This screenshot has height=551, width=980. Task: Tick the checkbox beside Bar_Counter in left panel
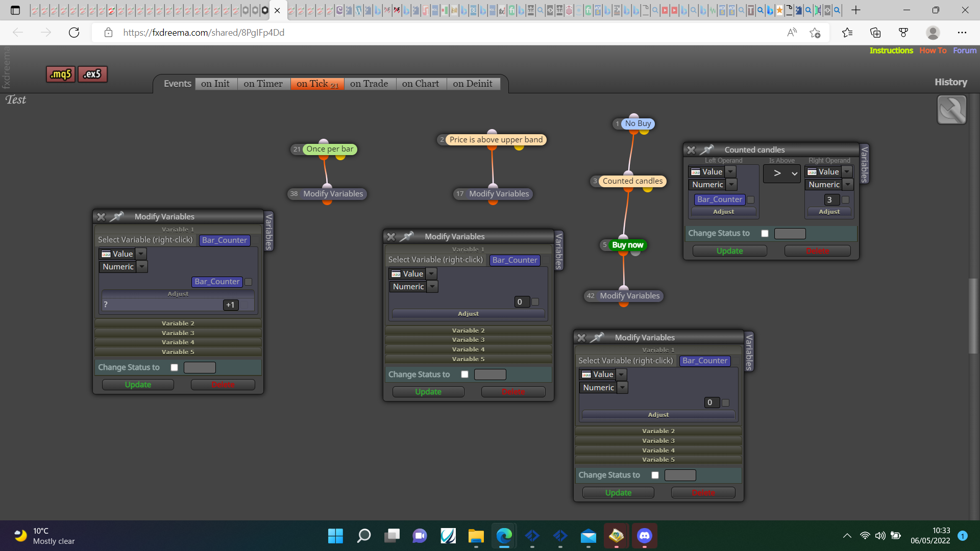tap(249, 282)
